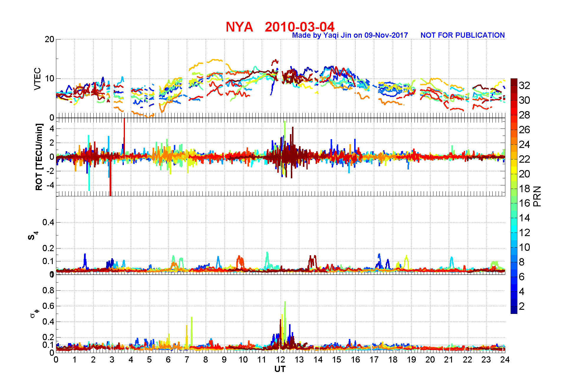
Task: Click the dark red top of the PRN colorbar
Action: tap(514, 82)
